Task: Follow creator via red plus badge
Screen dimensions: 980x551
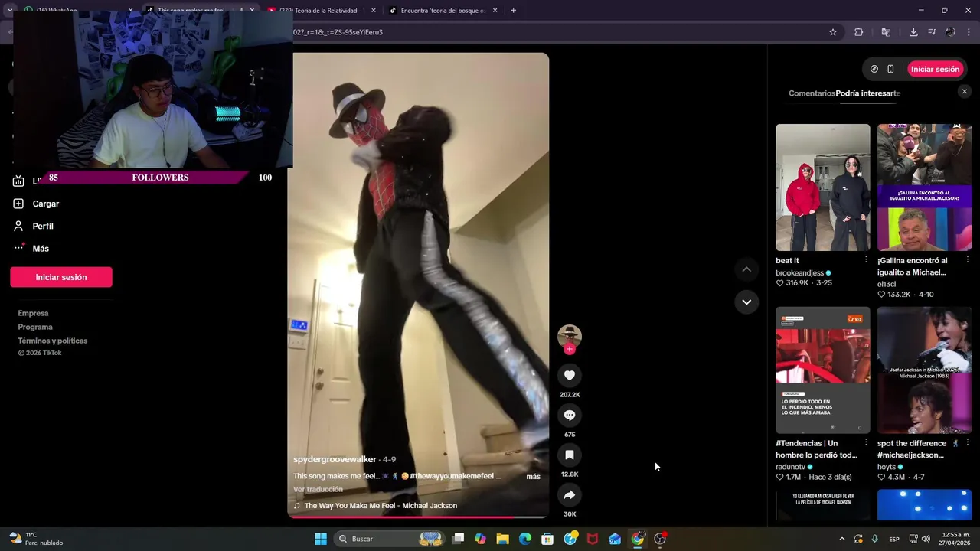Action: point(570,349)
